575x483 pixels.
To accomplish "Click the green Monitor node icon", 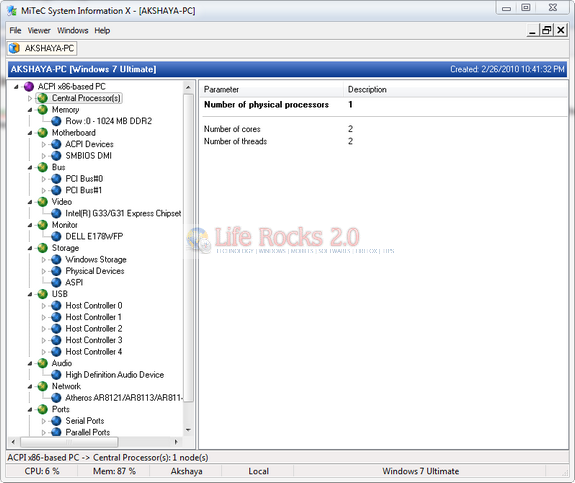I will point(43,225).
